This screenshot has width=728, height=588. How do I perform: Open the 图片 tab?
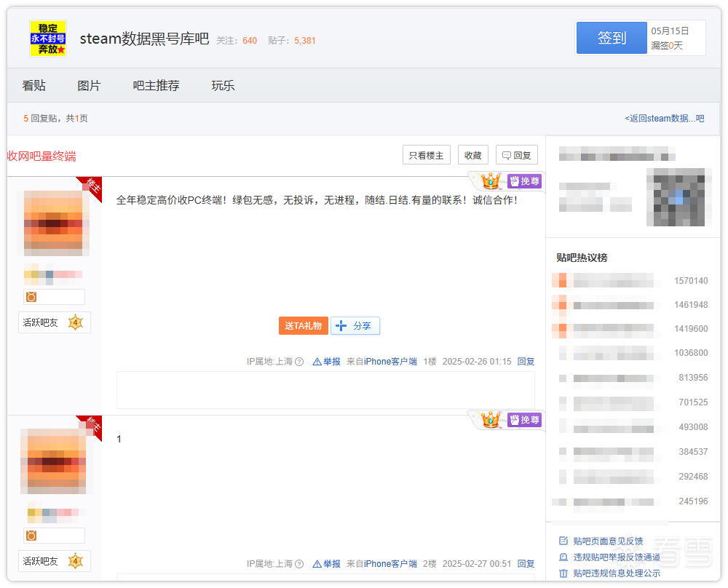pyautogui.click(x=89, y=85)
